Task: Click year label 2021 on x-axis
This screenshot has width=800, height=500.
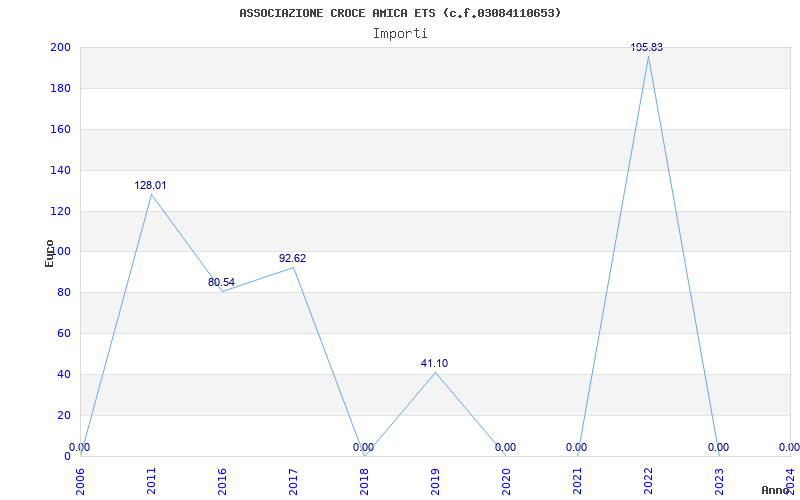Action: point(577,482)
